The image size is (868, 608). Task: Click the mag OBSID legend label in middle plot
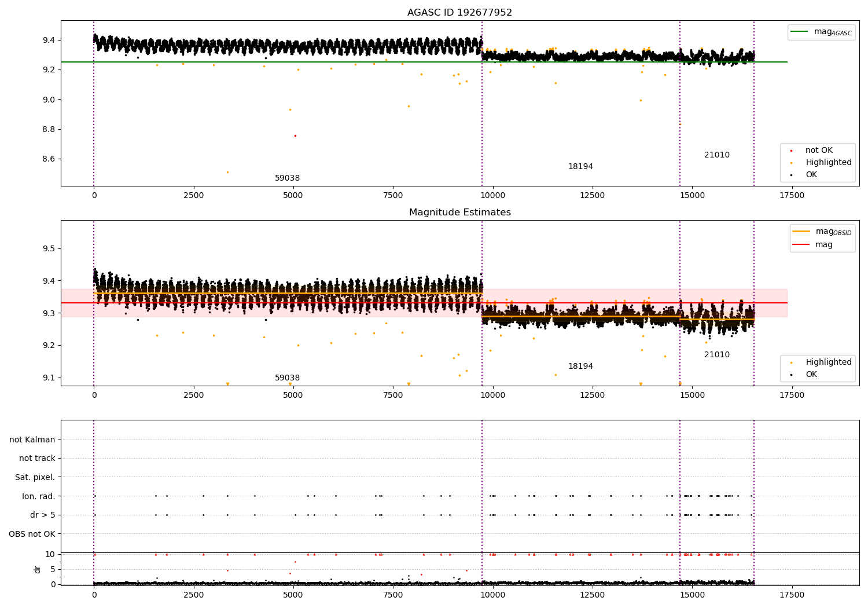(x=834, y=232)
